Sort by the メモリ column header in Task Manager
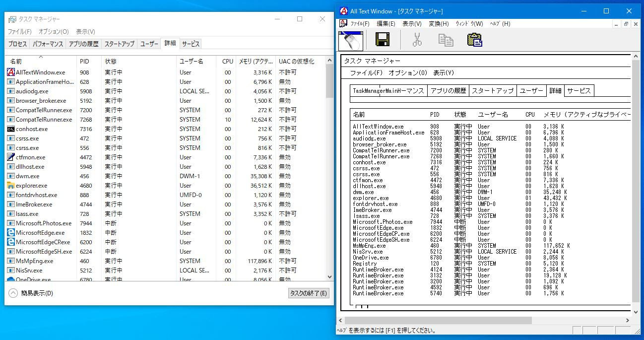The height and width of the screenshot is (340, 644). (x=256, y=62)
